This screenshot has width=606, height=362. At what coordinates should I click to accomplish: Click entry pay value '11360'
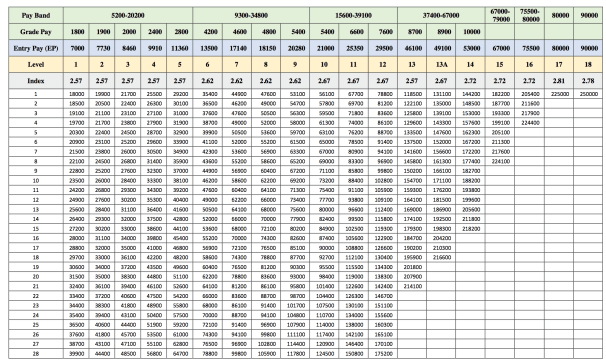(x=180, y=48)
